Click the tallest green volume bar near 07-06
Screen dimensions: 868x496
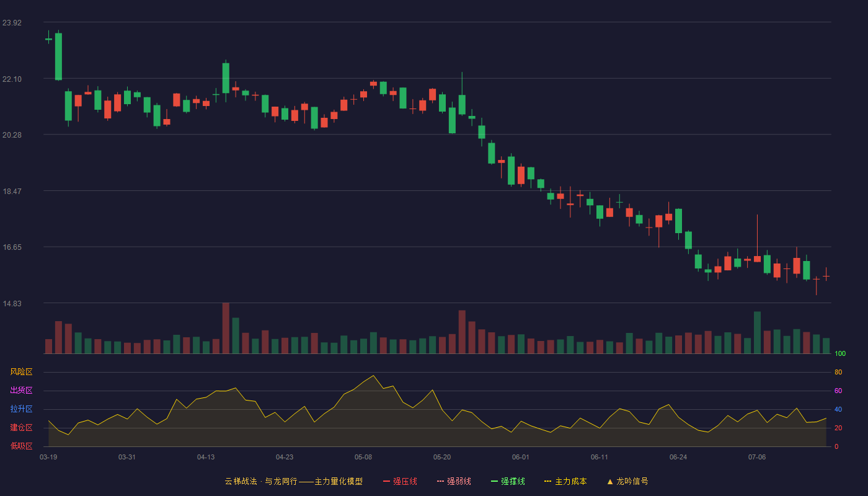(x=757, y=332)
